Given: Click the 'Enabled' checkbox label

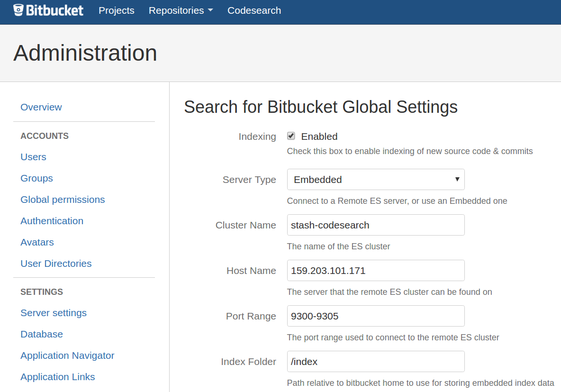Looking at the screenshot, I should pos(319,137).
